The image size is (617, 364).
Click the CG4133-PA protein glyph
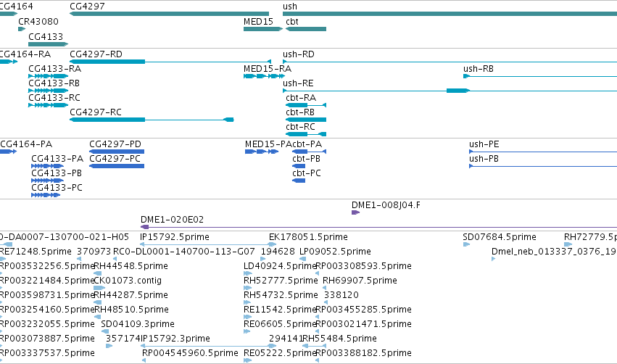[47, 166]
